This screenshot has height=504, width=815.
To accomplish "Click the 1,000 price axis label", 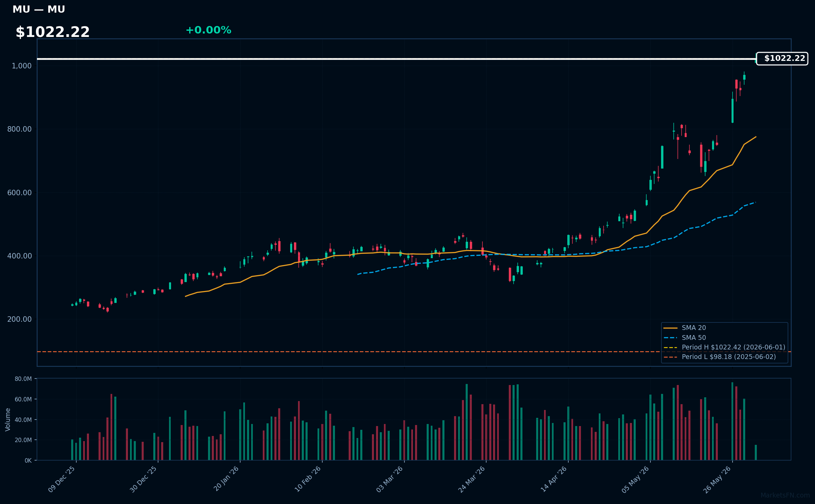I will point(22,66).
